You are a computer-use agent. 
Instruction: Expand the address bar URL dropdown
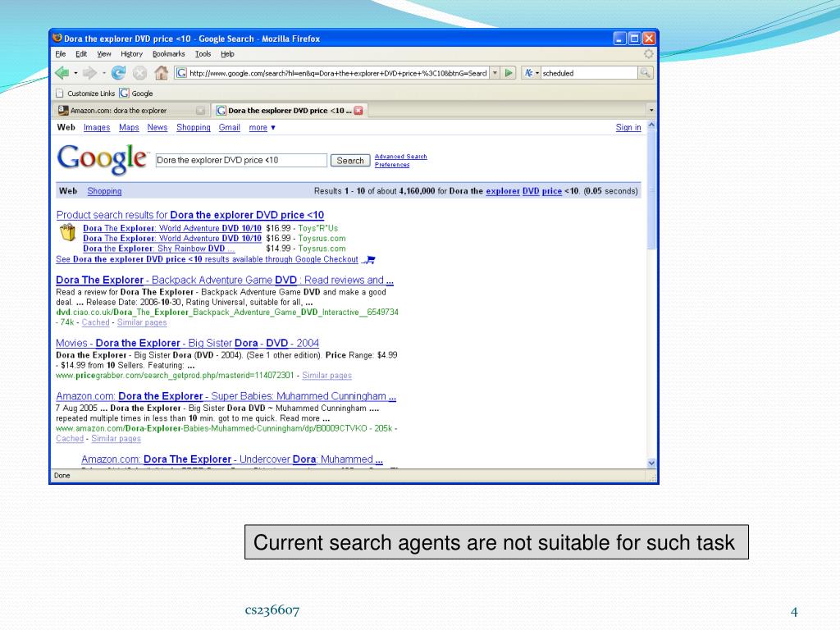(495, 73)
